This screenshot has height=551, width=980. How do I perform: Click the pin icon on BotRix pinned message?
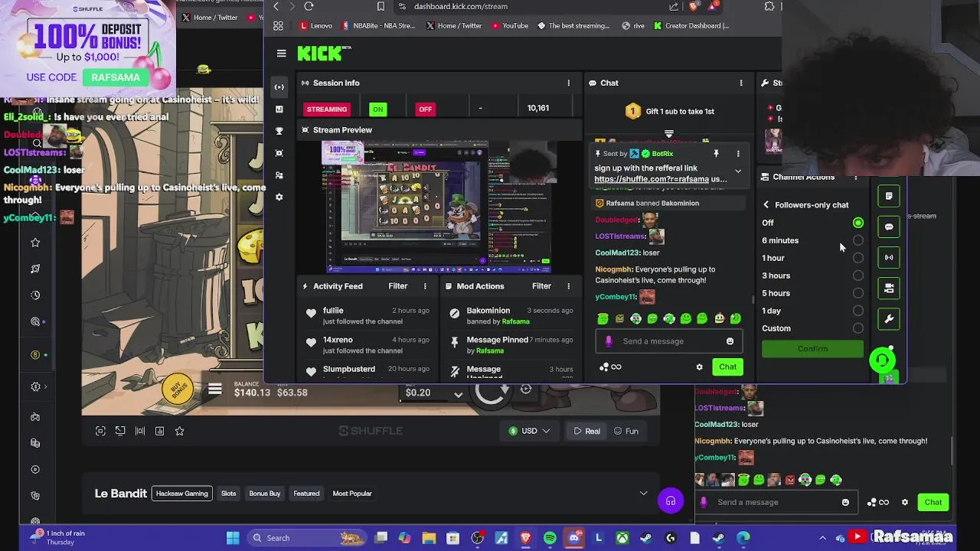716,154
